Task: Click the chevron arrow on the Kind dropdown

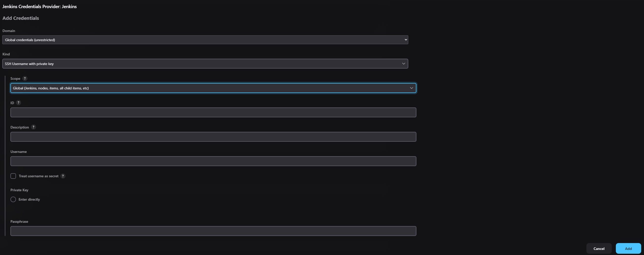Action: (x=403, y=64)
